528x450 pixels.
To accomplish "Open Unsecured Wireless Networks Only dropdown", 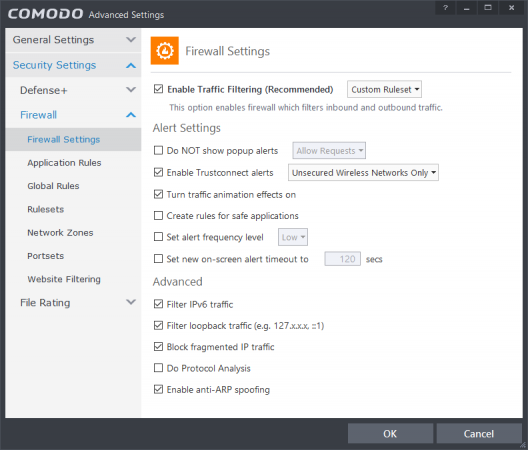I will pyautogui.click(x=363, y=172).
